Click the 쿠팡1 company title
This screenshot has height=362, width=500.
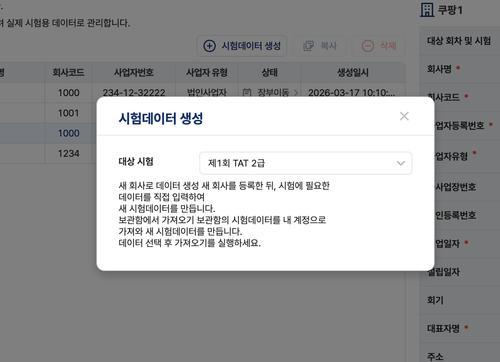[x=450, y=10]
